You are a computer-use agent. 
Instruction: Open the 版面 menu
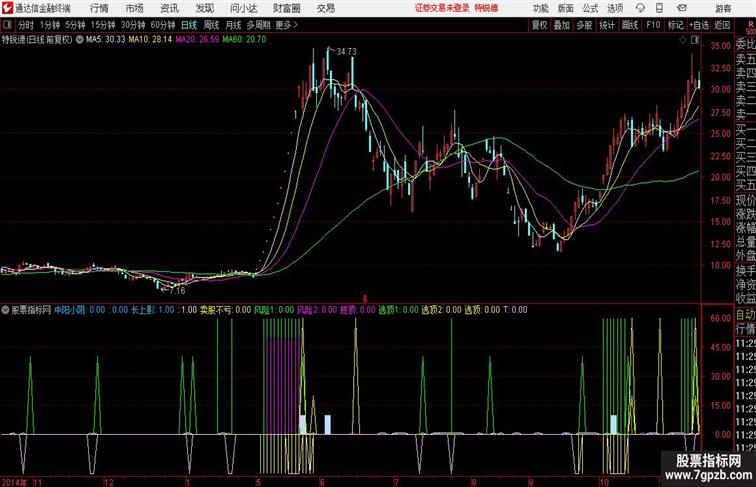point(566,8)
